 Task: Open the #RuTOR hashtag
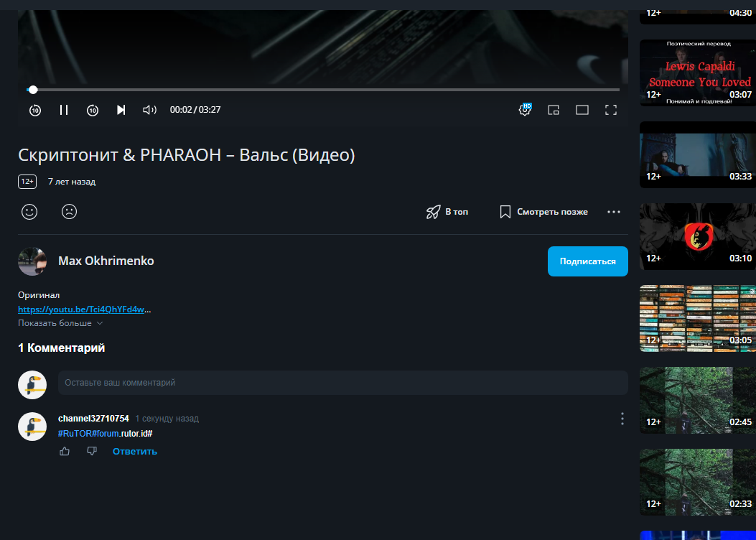point(73,434)
